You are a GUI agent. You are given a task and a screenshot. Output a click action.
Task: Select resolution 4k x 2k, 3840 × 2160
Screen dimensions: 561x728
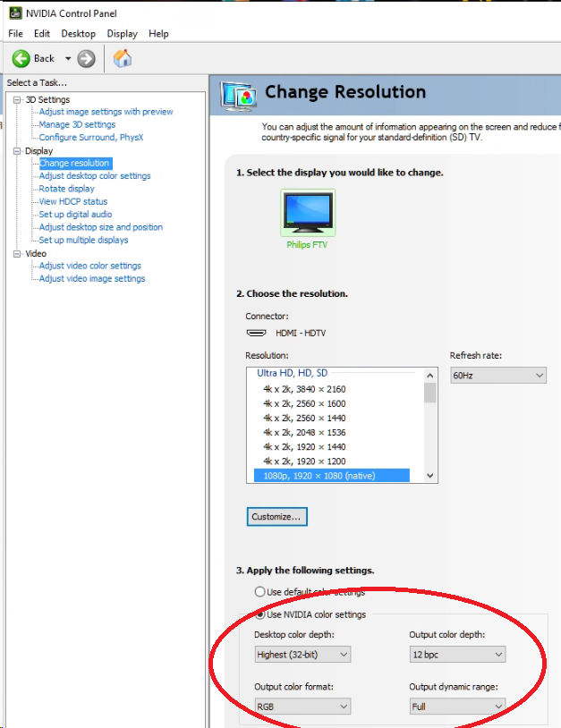coord(304,389)
